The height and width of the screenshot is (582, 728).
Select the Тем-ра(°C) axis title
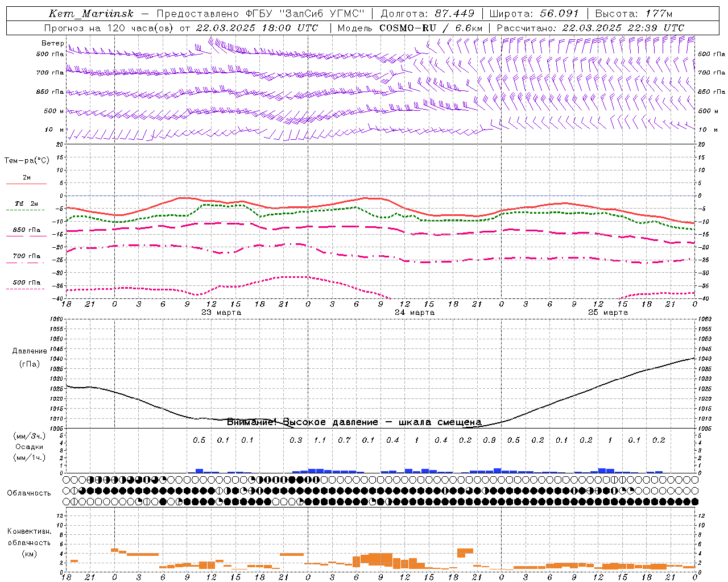(x=27, y=161)
